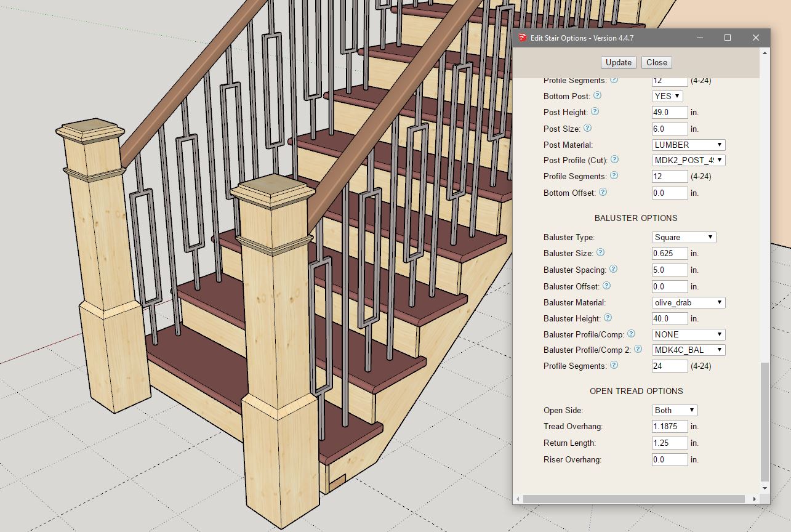
Task: Maximize the Edit Stair Options window
Action: (x=728, y=38)
